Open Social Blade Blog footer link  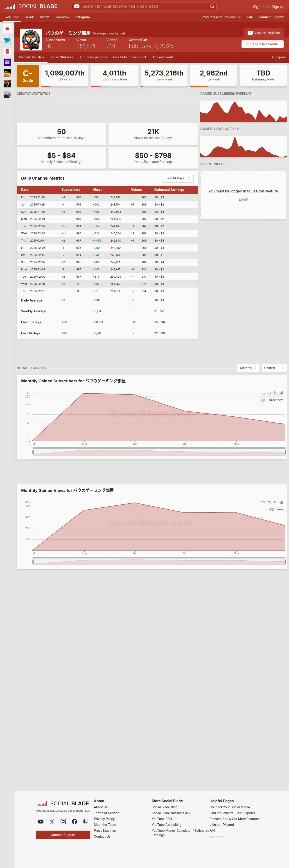[165, 807]
